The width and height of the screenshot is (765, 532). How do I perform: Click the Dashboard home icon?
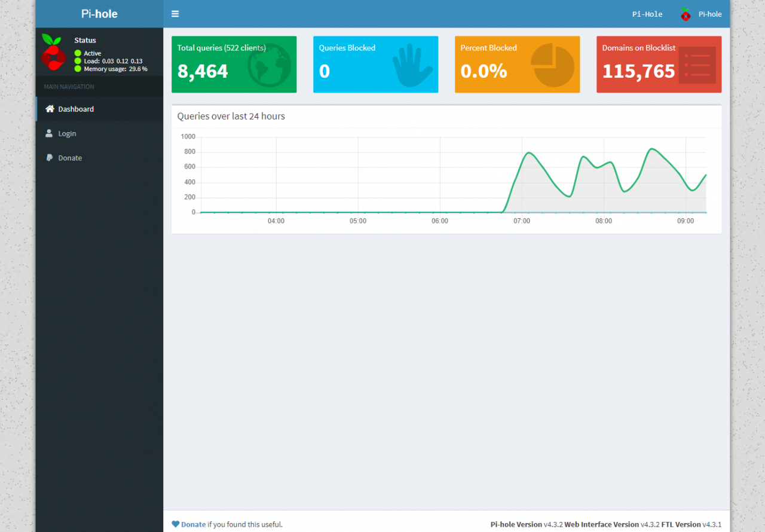(x=50, y=109)
